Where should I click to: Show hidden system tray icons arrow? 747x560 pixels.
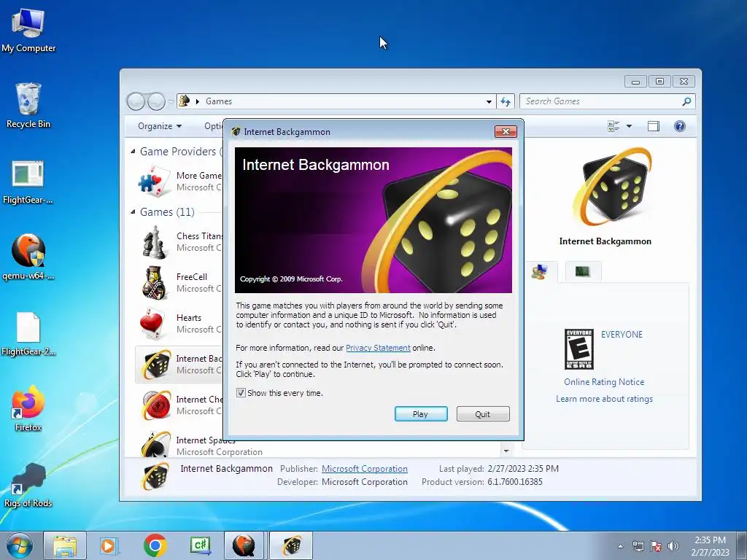tap(620, 546)
